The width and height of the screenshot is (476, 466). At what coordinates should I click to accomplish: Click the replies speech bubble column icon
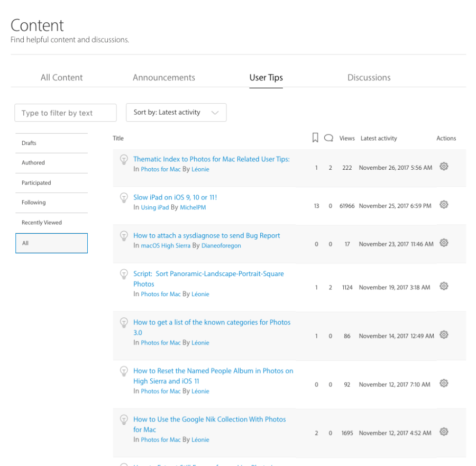(x=328, y=138)
